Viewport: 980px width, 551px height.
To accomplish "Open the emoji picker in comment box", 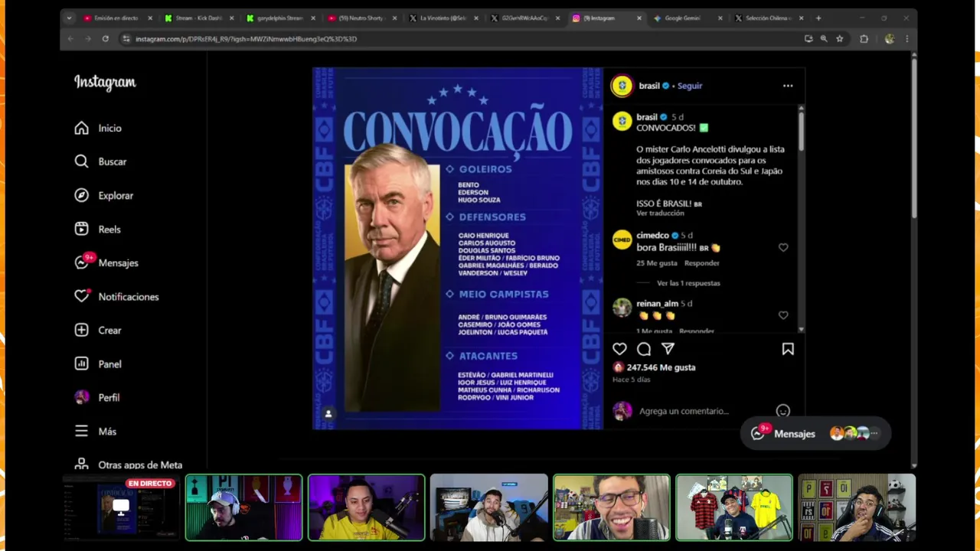I will coord(782,411).
